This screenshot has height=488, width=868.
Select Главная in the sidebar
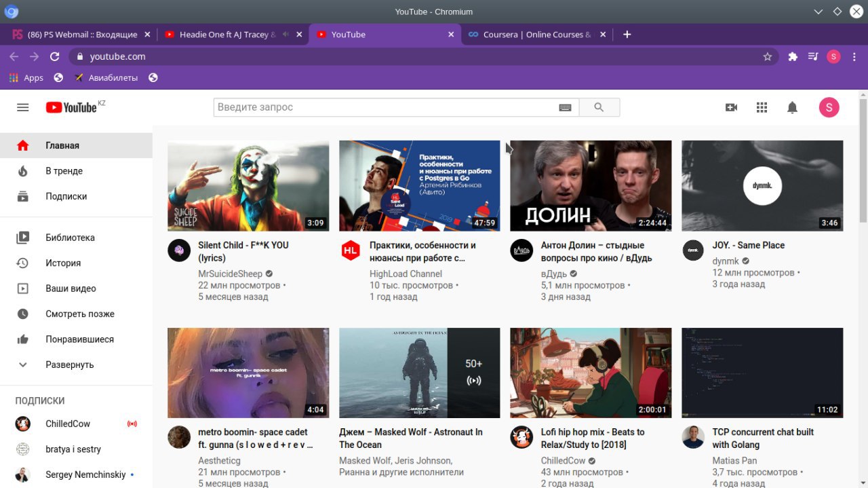click(76, 145)
